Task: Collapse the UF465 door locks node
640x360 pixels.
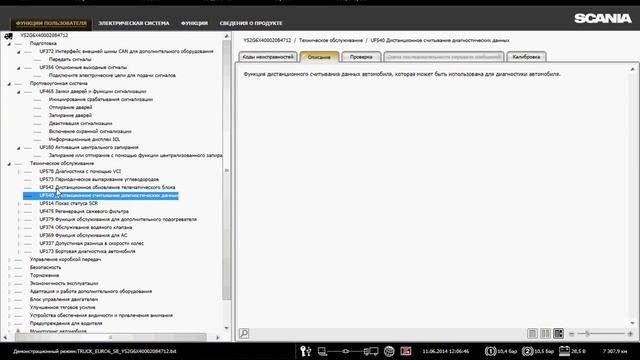Action: pos(19,92)
